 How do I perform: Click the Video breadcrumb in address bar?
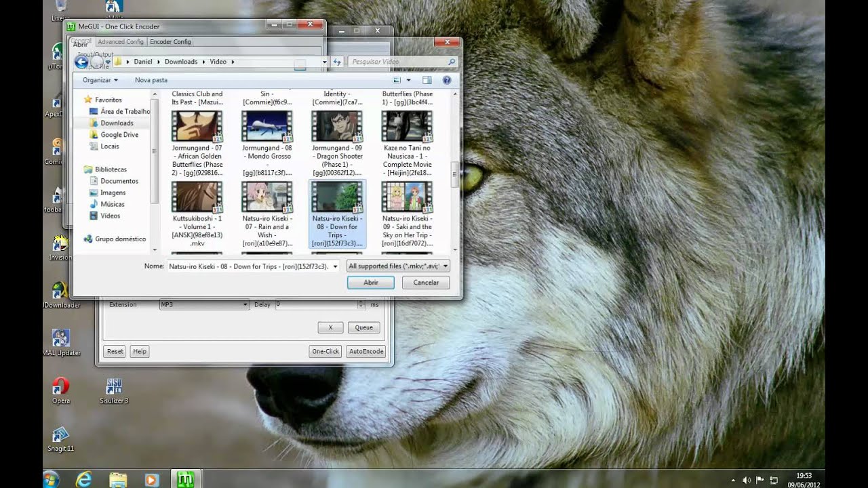click(218, 62)
